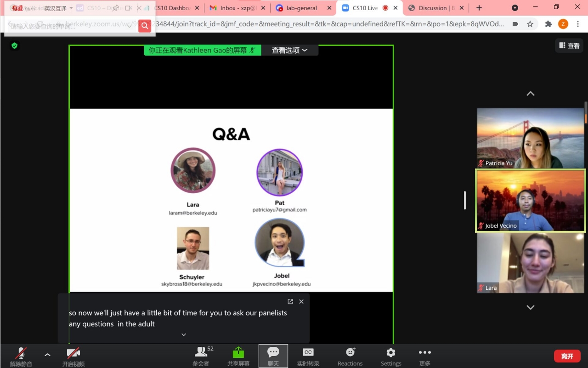The image size is (588, 368).
Task: Open the More options menu
Action: [424, 353]
